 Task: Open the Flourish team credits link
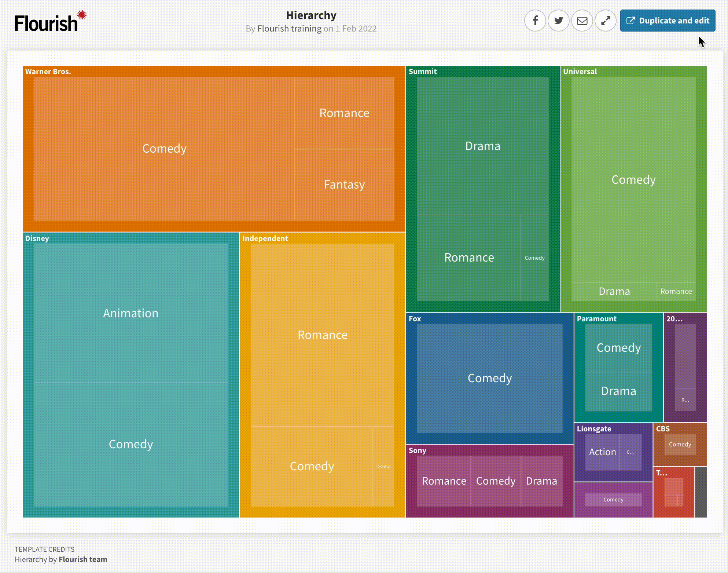pos(83,559)
